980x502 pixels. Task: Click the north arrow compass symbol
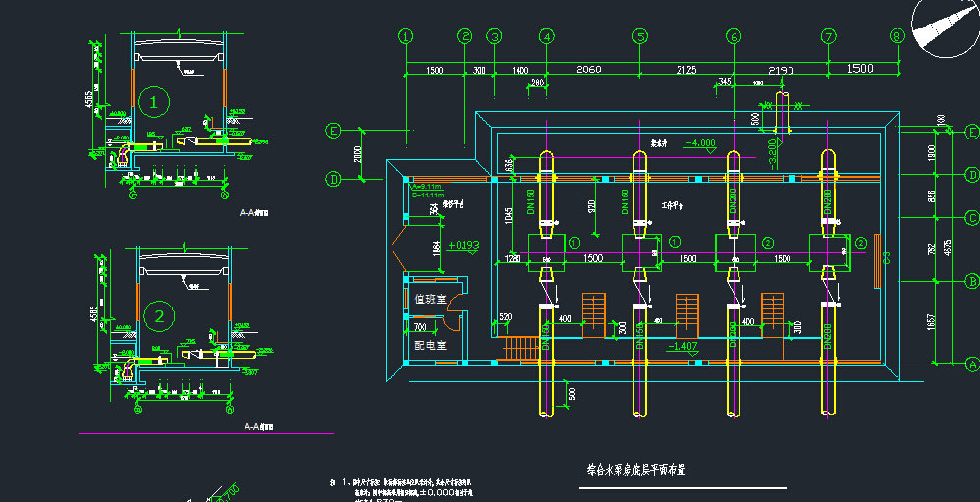pyautogui.click(x=945, y=27)
